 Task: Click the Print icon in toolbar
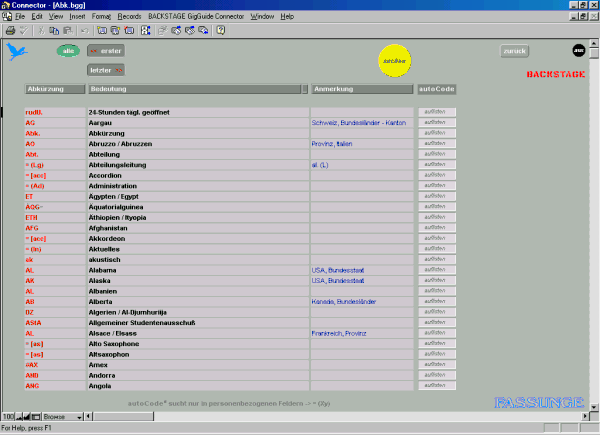[x=10, y=31]
